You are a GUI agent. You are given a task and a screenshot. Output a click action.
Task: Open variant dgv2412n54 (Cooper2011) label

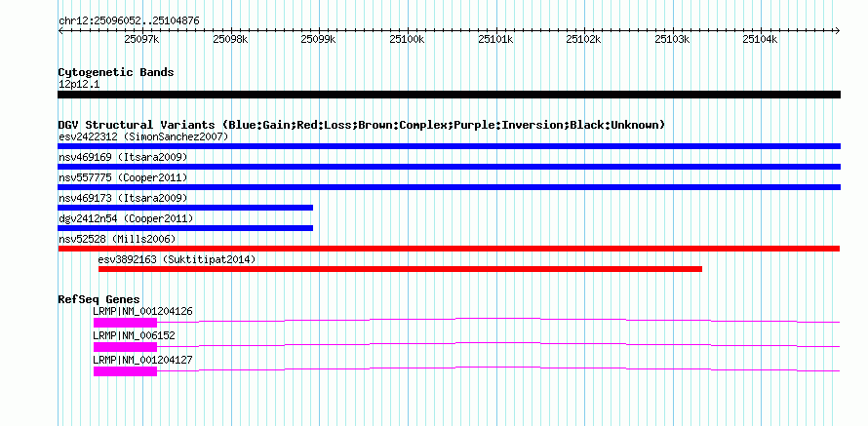tap(126, 218)
